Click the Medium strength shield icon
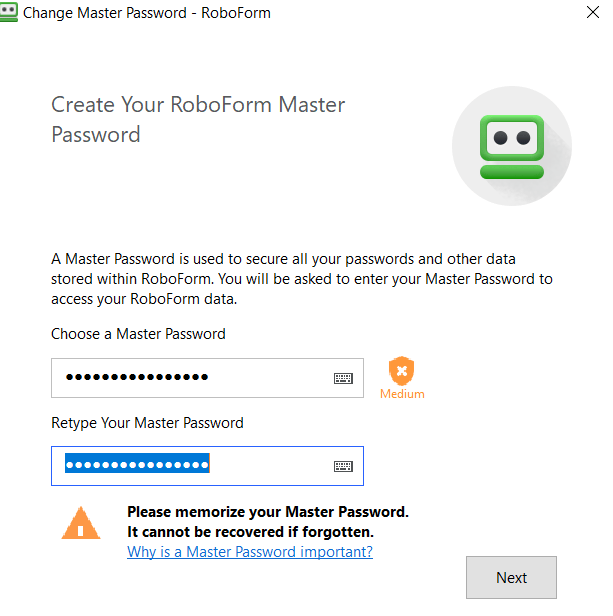This screenshot has height=616, width=613. (x=401, y=370)
